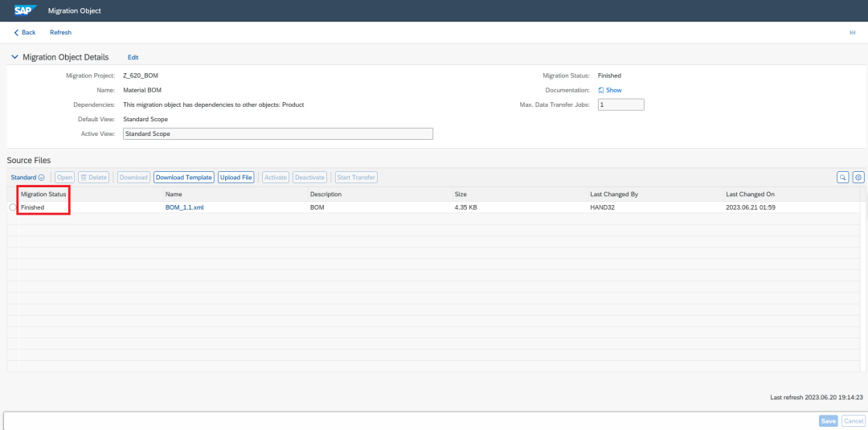868x430 pixels.
Task: Click the Back arrow icon
Action: coord(17,33)
